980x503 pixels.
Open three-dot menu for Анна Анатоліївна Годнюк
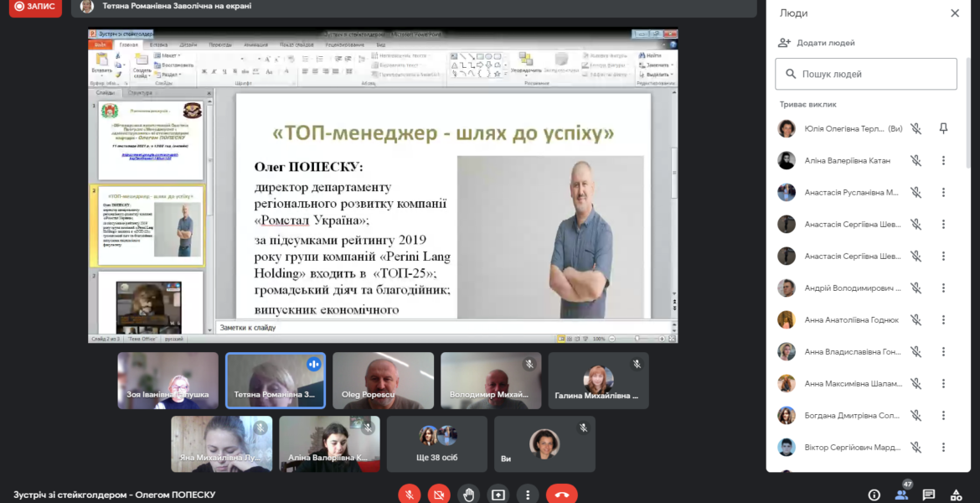pos(944,320)
